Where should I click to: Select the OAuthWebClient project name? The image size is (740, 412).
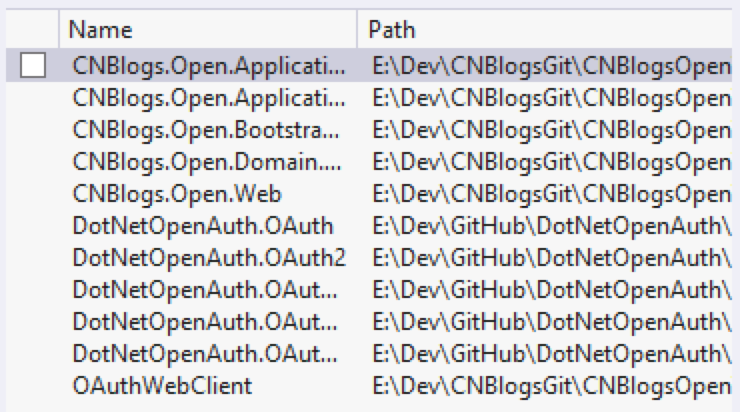[162, 386]
